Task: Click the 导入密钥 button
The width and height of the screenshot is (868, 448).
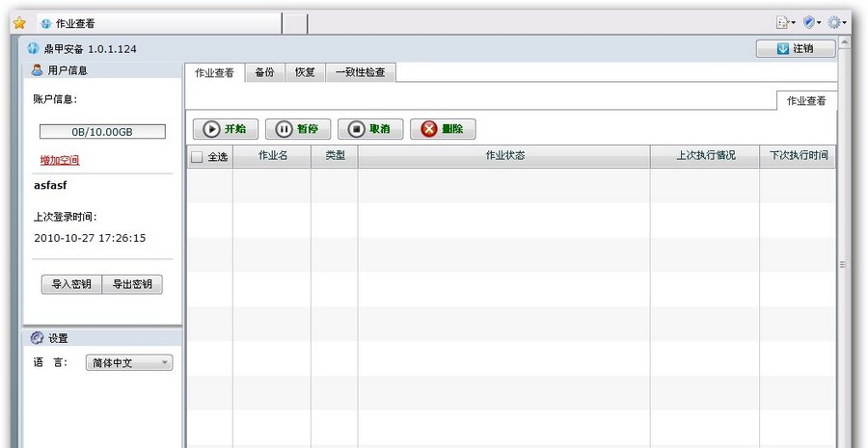Action: pyautogui.click(x=71, y=284)
